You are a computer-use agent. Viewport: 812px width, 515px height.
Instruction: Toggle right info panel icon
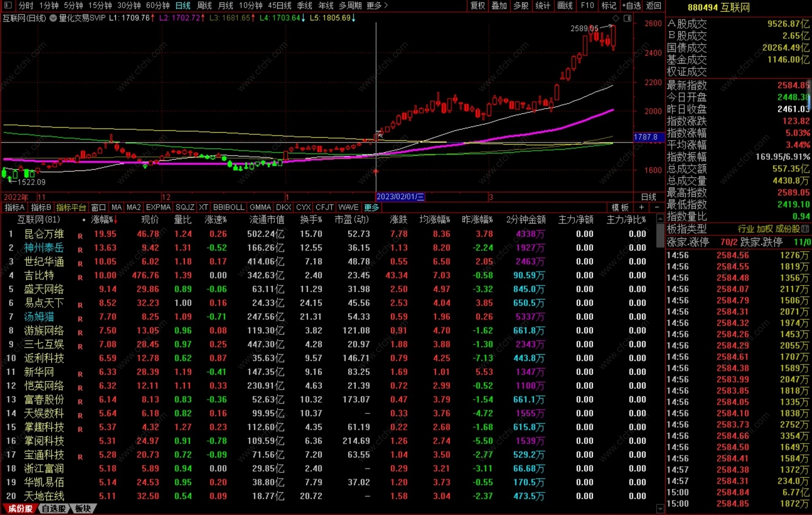[628, 18]
